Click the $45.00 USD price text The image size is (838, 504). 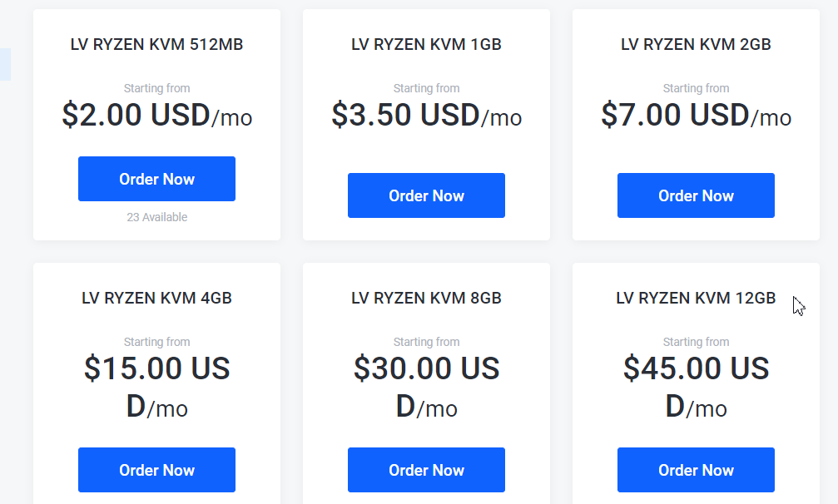(696, 387)
